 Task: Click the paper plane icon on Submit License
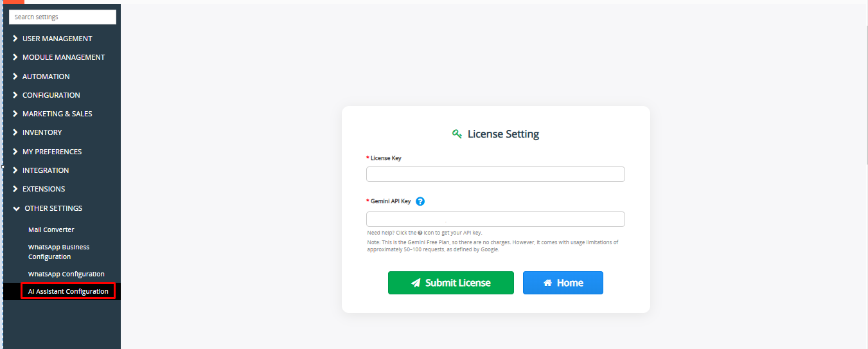[x=416, y=283]
